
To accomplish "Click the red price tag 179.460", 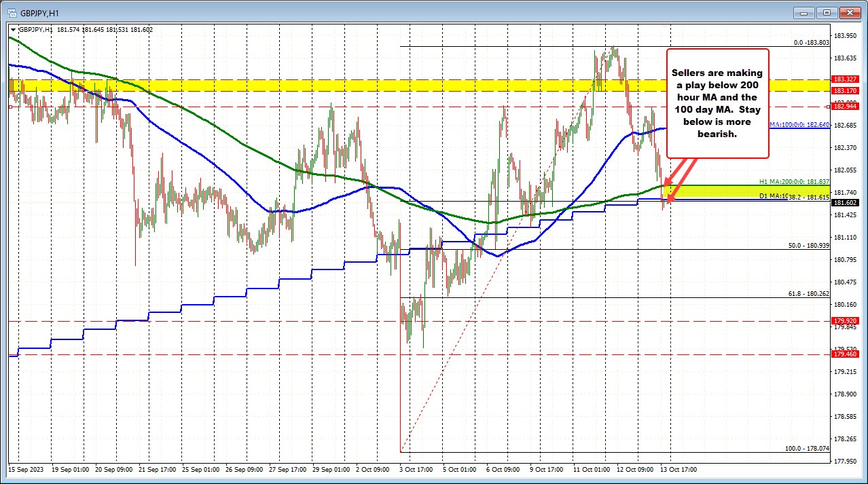I will coord(844,354).
